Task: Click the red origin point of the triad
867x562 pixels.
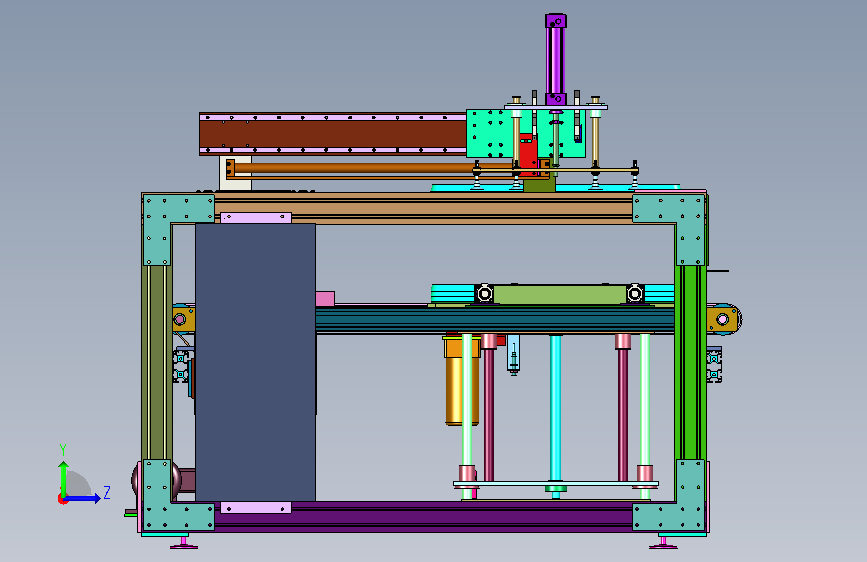Action: [62, 499]
